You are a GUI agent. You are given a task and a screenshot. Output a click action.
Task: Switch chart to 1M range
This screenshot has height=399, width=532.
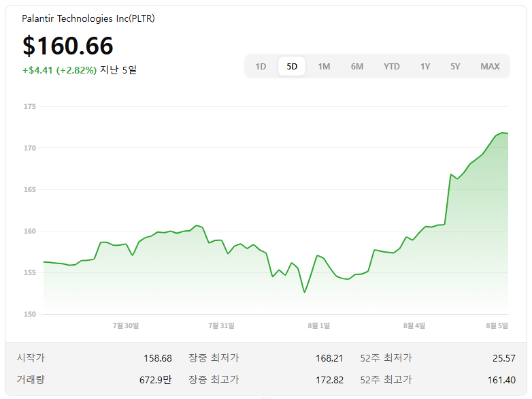pos(324,66)
